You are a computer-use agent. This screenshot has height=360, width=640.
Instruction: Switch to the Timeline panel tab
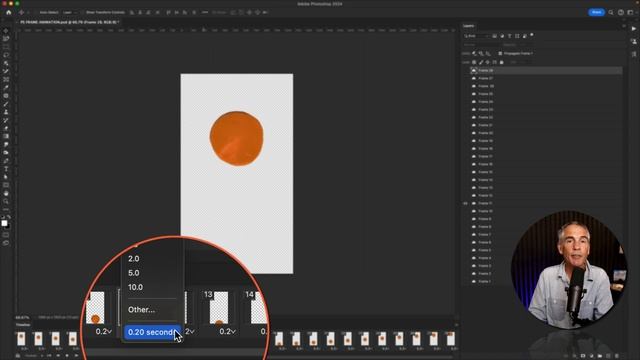(23, 325)
